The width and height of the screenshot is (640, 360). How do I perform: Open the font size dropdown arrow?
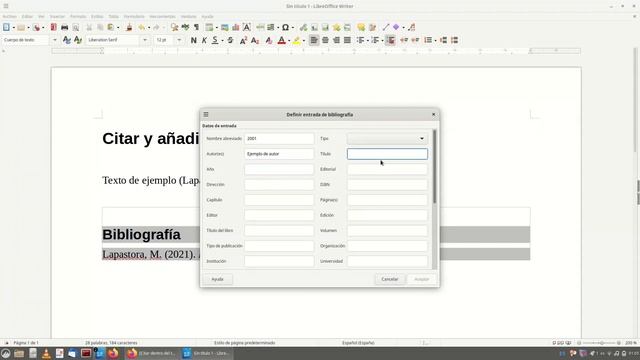(x=179, y=40)
